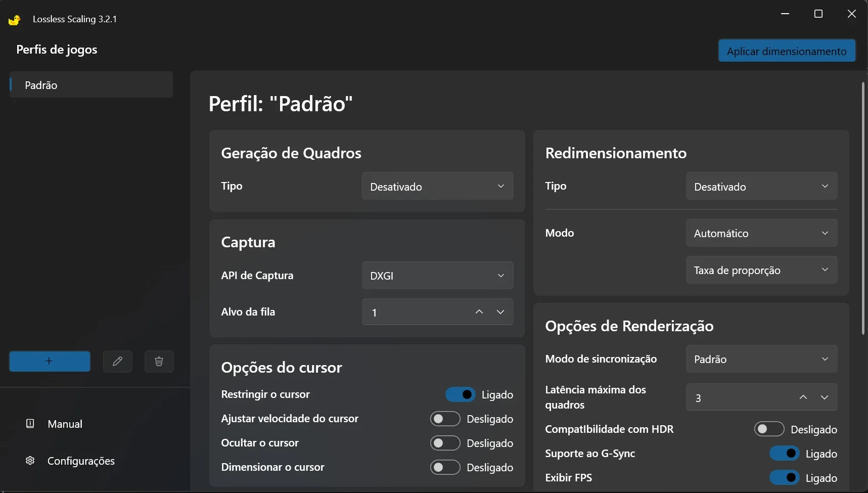The image size is (868, 493).
Task: Open Modo Automático dropdown
Action: coord(762,233)
